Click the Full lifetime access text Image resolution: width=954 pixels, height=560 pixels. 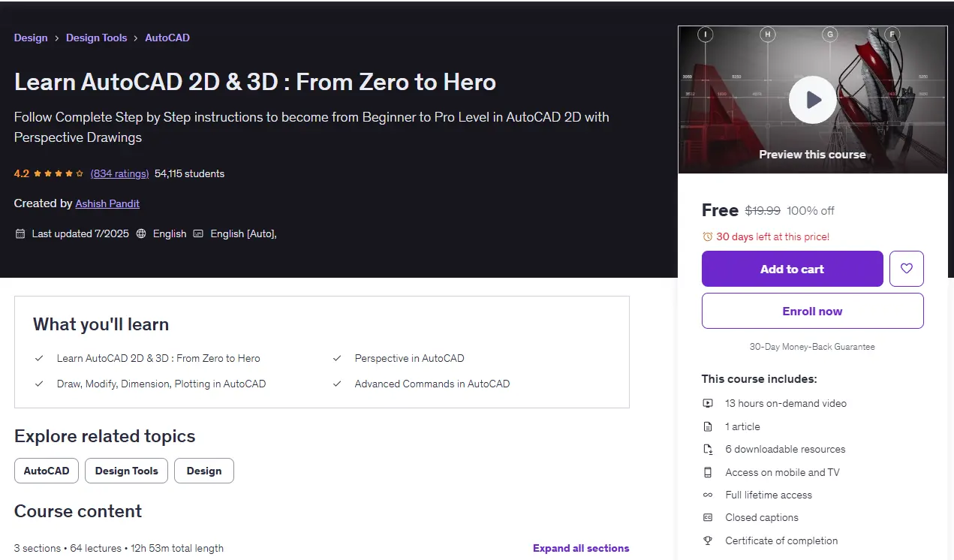(x=769, y=495)
